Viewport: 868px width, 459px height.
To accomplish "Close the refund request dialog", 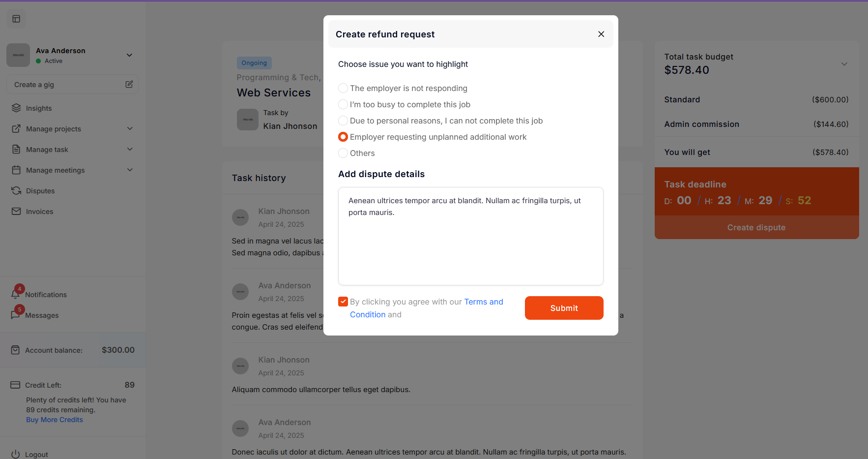I will tap(601, 34).
